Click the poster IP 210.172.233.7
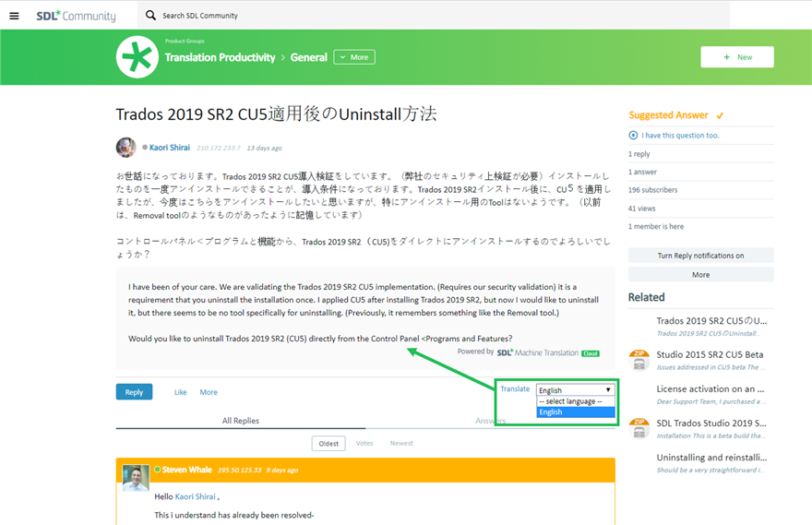Viewport: 812px width, 525px height. (219, 148)
